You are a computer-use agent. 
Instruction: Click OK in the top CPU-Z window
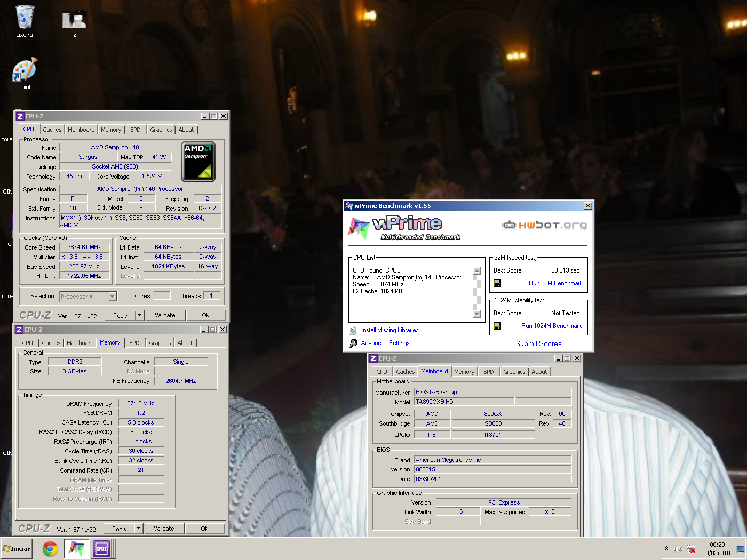(205, 315)
